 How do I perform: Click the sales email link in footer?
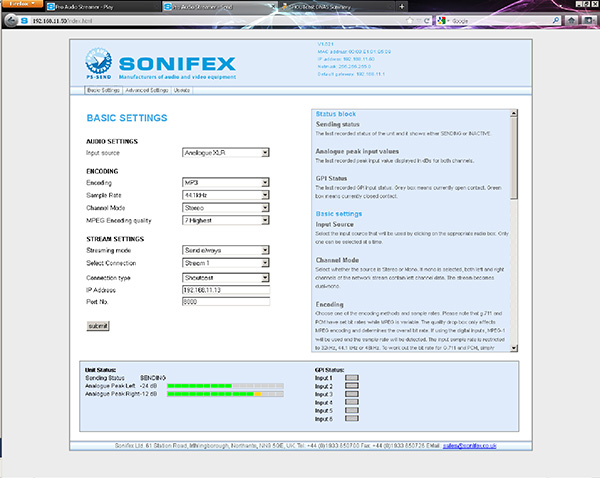click(x=470, y=446)
